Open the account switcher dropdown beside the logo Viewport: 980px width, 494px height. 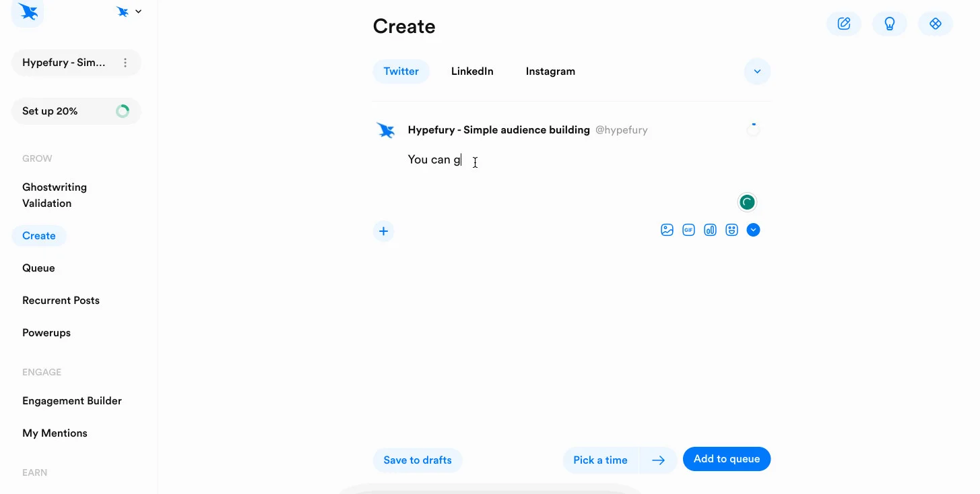(129, 11)
